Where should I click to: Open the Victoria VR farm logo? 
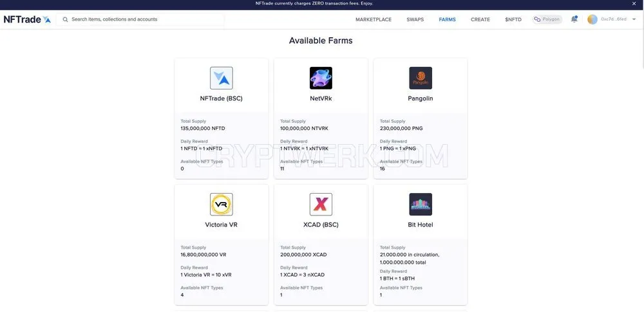tap(222, 205)
